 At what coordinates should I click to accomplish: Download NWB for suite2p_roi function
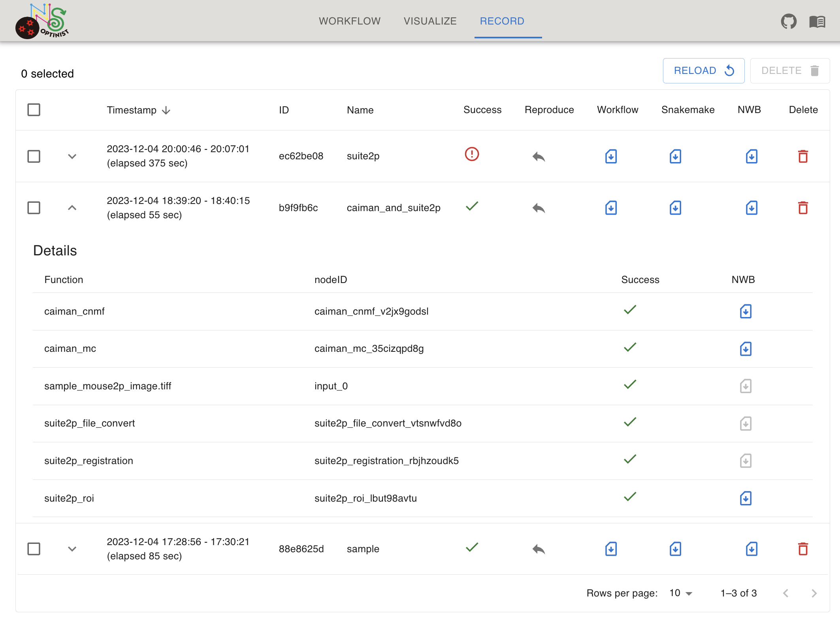point(745,498)
